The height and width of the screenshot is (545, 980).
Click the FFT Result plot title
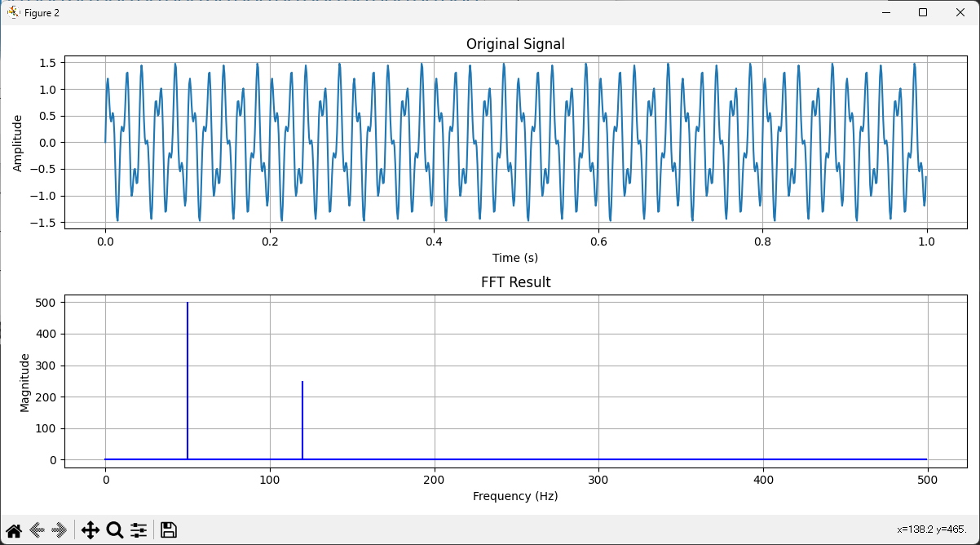[x=515, y=281]
